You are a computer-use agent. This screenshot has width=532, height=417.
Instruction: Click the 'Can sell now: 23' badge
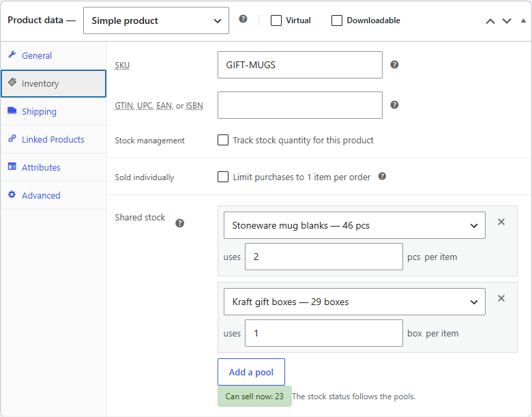point(254,397)
